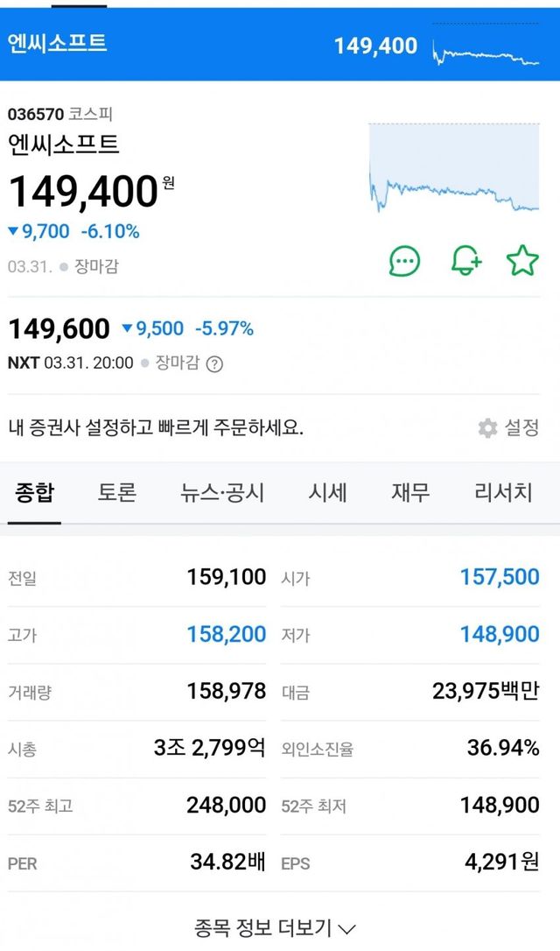This screenshot has width=560, height=951.
Task: Click the question mark help icon beside NXT 장마감
Action: pos(214,364)
